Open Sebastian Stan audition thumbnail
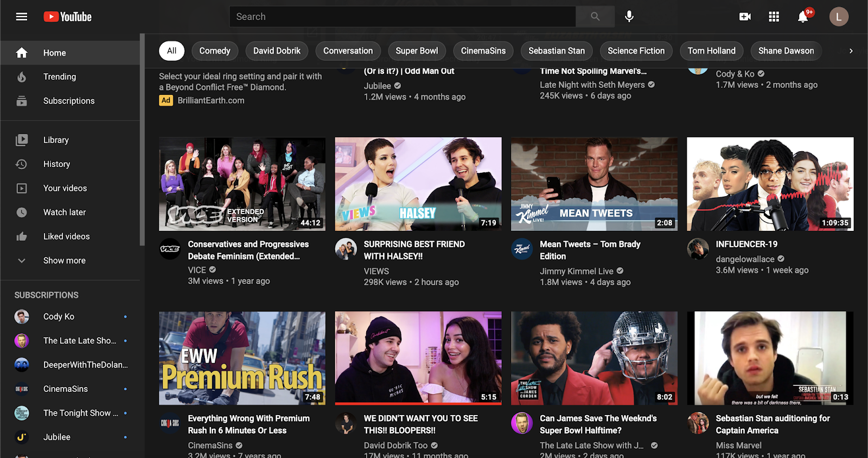Screen dimensions: 868x458 (x=770, y=358)
